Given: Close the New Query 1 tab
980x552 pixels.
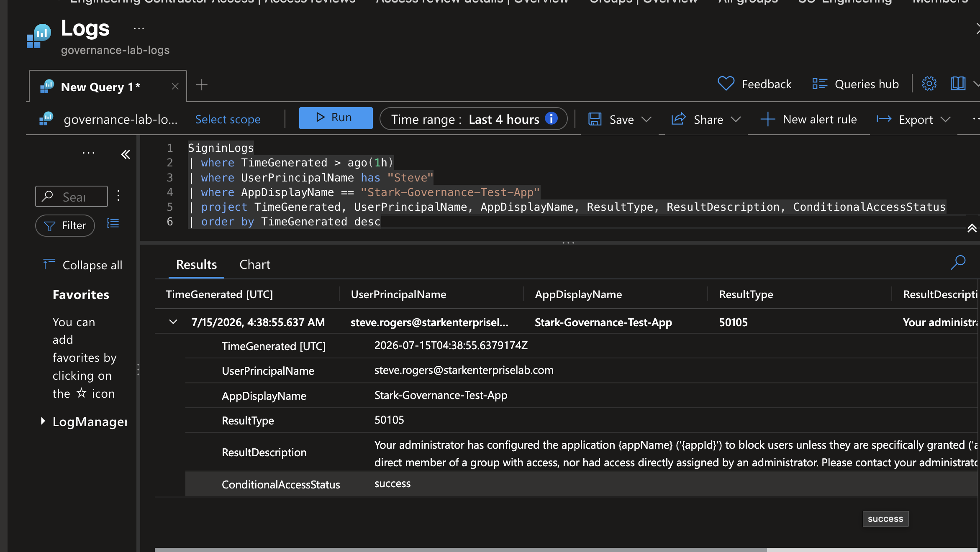Looking at the screenshot, I should pos(175,87).
